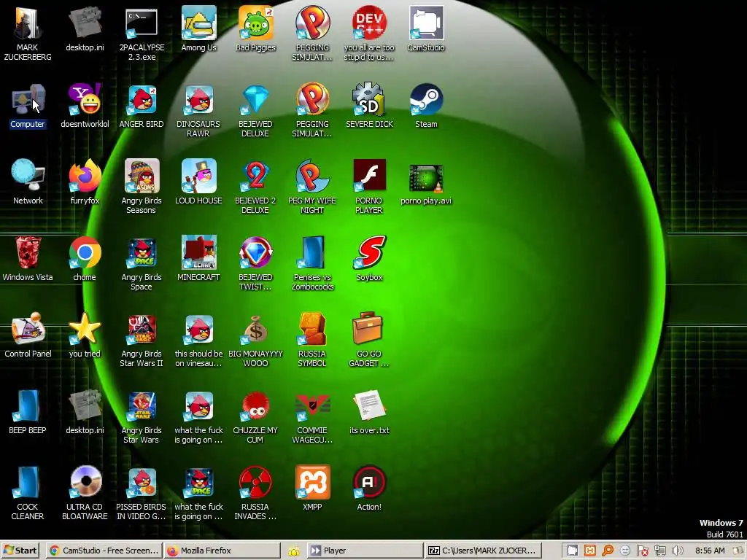Launch the PISSED BIRDS IN VIDEO G... shortcut
The height and width of the screenshot is (560, 747).
(x=142, y=494)
